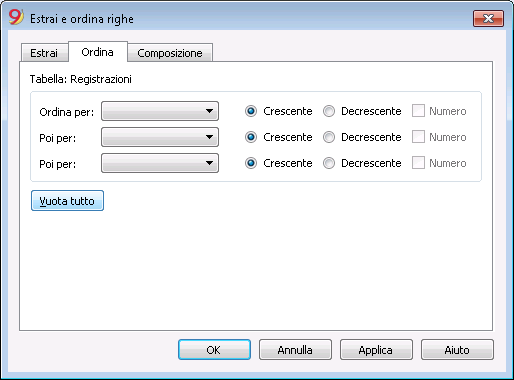Check Numero box in last 'Poi per' row
This screenshot has width=514, height=380.
418,163
